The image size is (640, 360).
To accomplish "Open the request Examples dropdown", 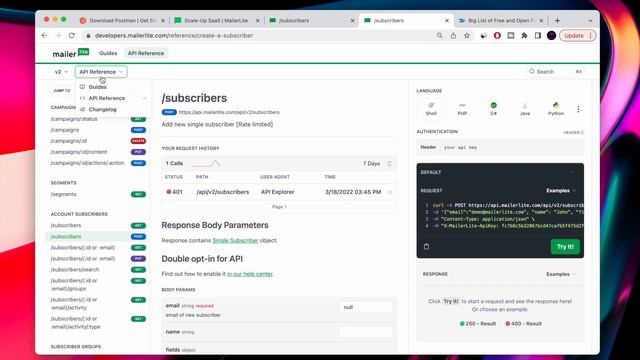I will point(561,191).
